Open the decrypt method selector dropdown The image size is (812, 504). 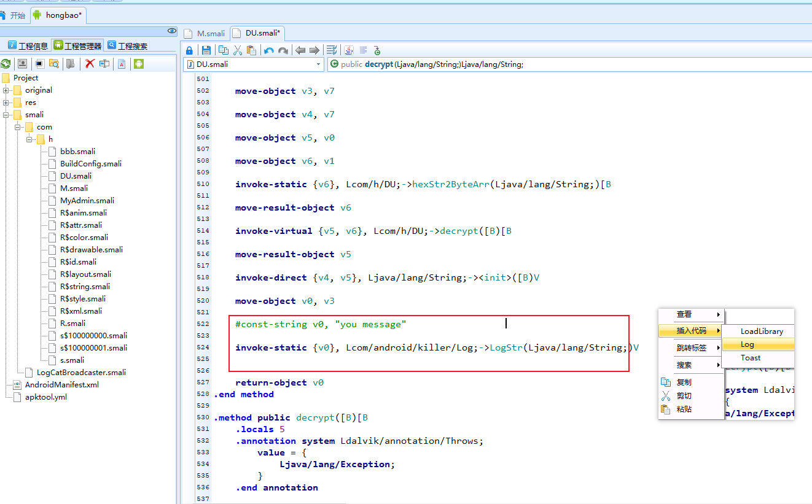click(571, 64)
